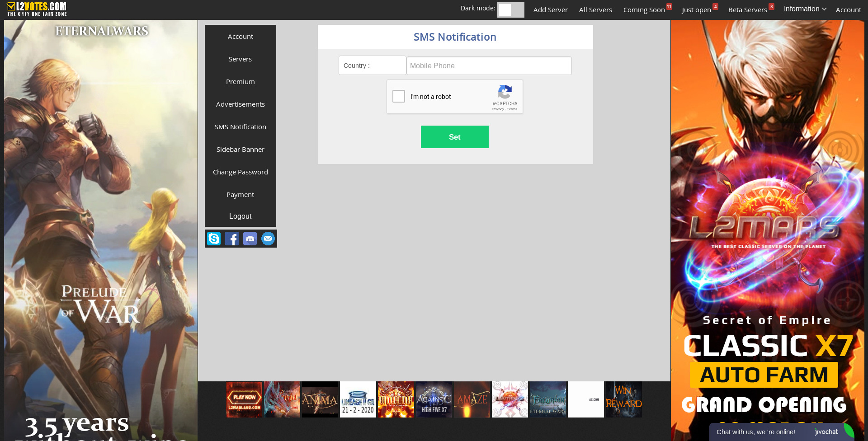Expand the Information dropdown menu
The width and height of the screenshot is (868, 441).
point(805,9)
